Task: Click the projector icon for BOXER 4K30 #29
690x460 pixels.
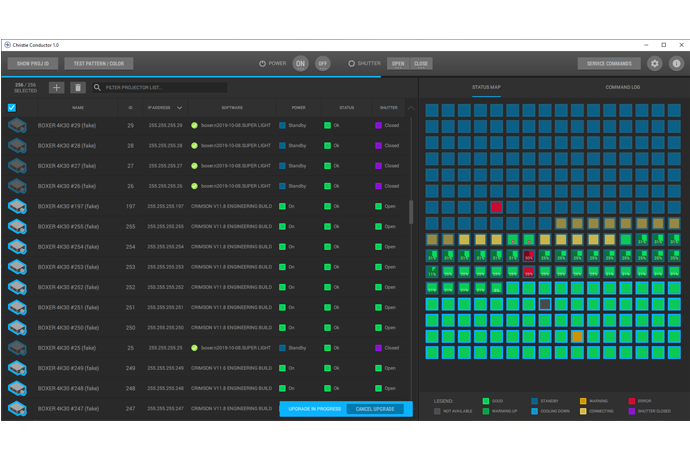Action: (x=16, y=125)
